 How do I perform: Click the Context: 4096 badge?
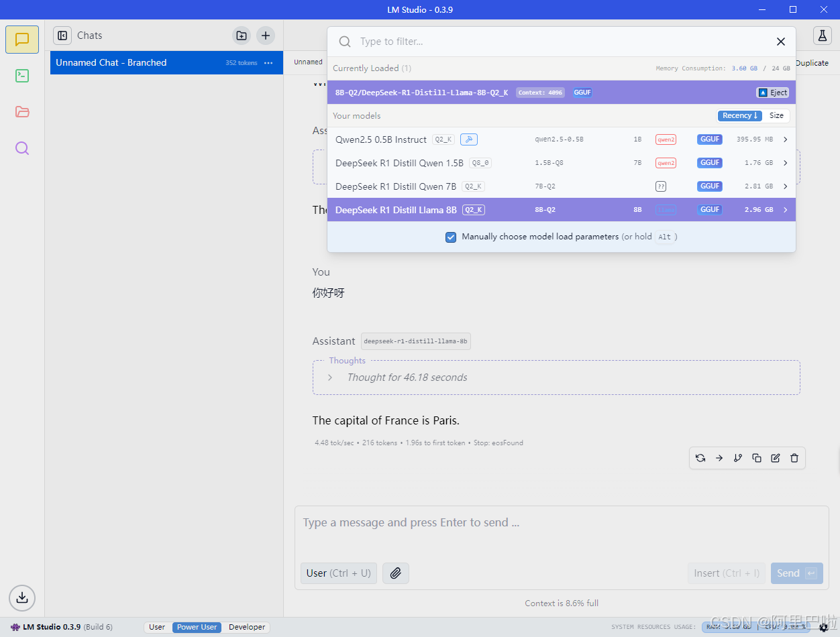pyautogui.click(x=540, y=93)
